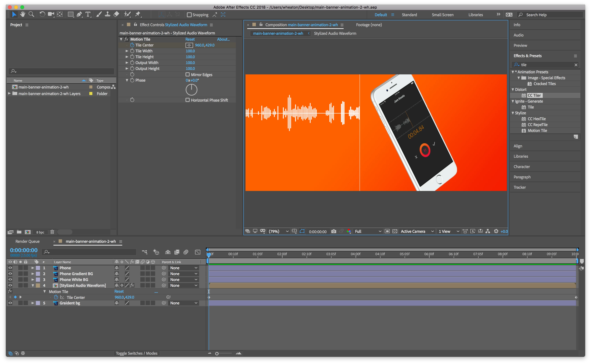
Task: Click the yellow label swatch for Layers folder
Action: (x=91, y=94)
